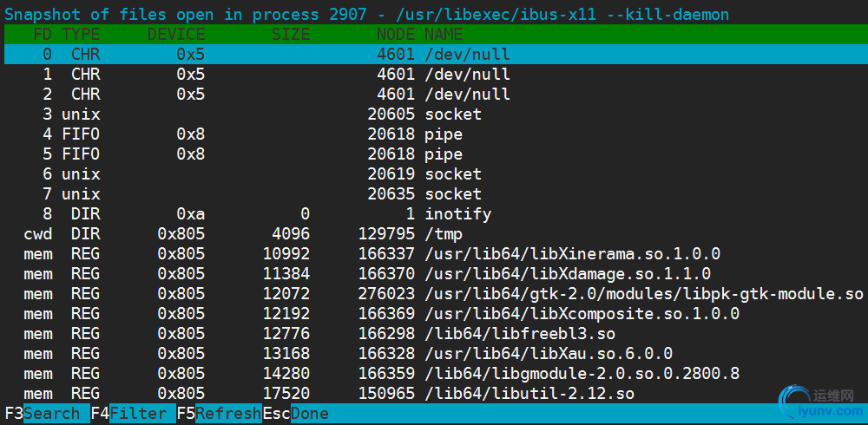
Task: Click the NAME column header
Action: coord(444,35)
